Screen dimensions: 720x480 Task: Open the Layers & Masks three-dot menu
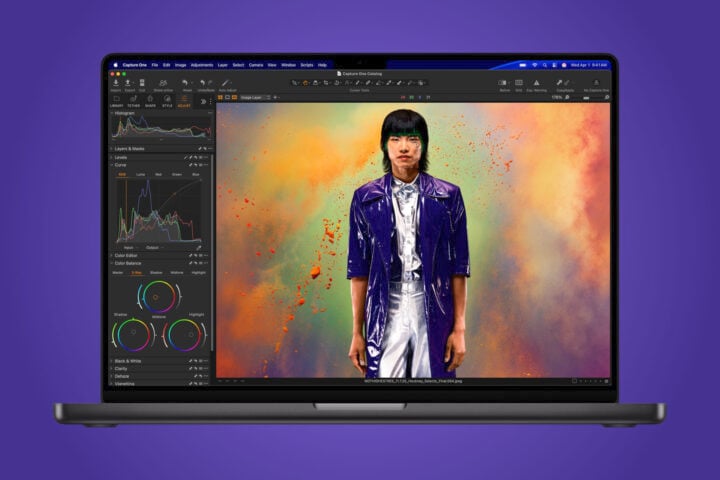(210, 149)
